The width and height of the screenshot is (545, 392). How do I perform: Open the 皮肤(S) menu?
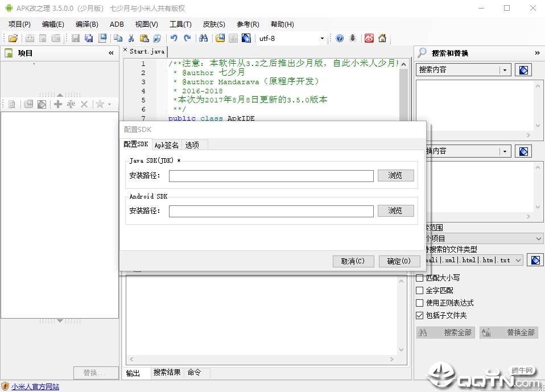pos(214,24)
